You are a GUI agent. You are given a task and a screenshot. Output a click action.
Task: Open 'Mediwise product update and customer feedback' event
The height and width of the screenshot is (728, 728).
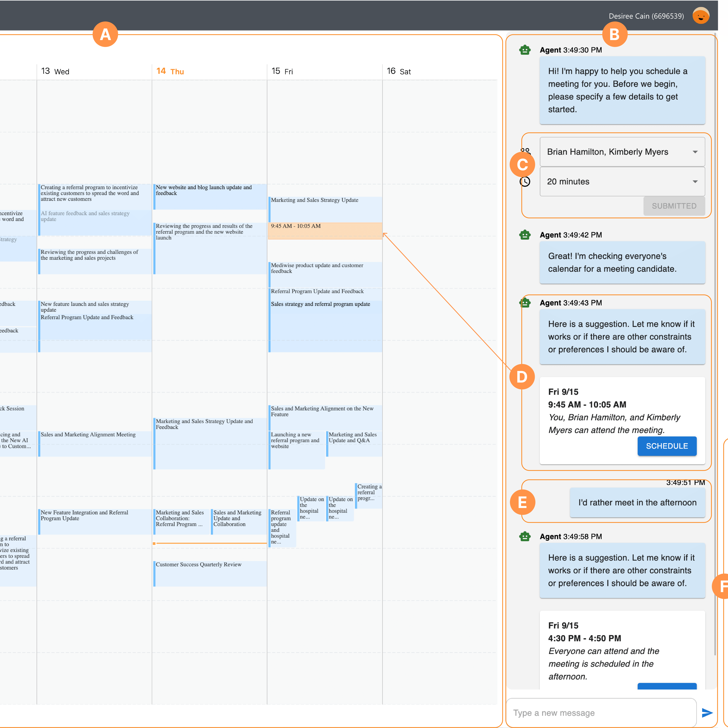pyautogui.click(x=325, y=275)
